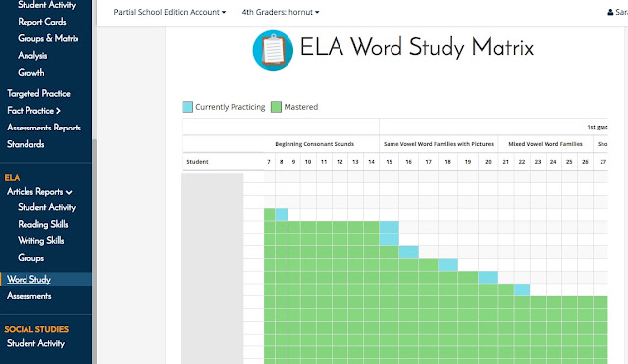Click column 15 header in matrix
The image size is (628, 364).
point(389,162)
